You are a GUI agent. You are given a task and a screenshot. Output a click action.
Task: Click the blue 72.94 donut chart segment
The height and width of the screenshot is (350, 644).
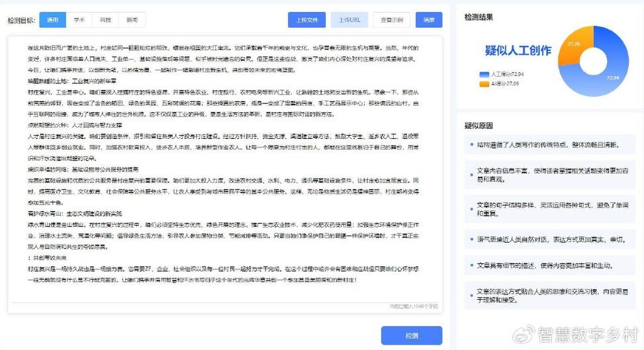[612, 77]
